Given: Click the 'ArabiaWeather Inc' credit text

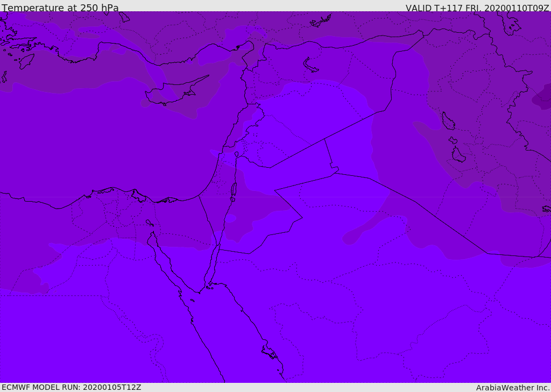Looking at the screenshot, I should (513, 388).
